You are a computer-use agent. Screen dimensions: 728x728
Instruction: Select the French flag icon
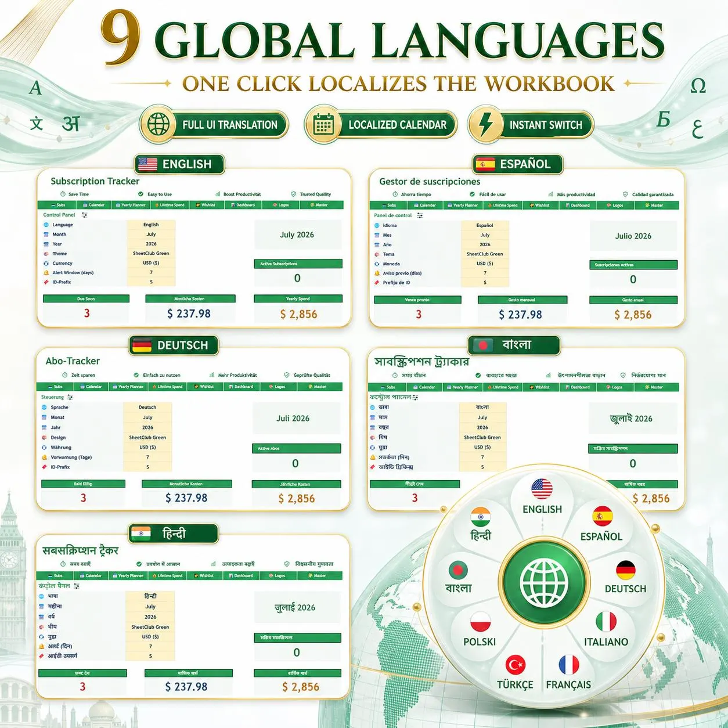(x=569, y=665)
